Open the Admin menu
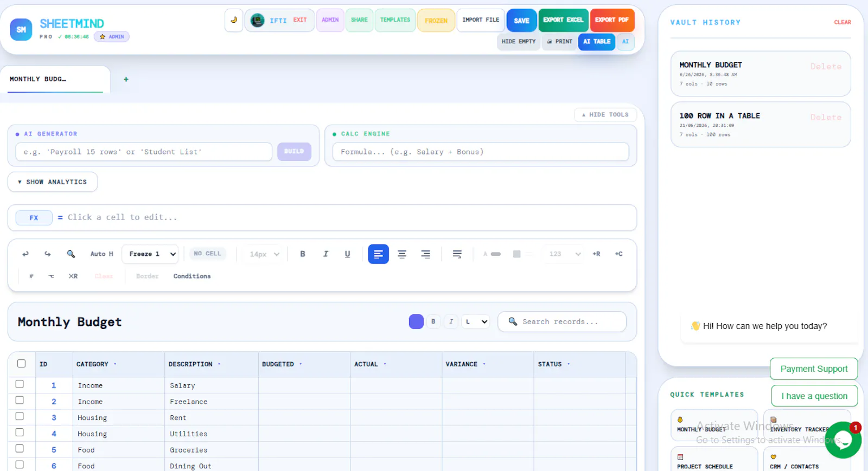868x471 pixels. (x=330, y=20)
